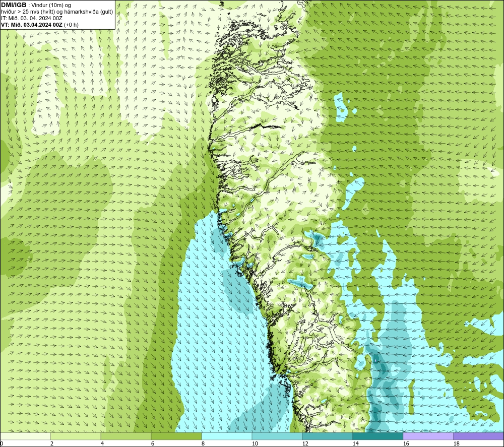Click the legend scale value 12
This screenshot has height=447, width=504.
[x=305, y=444]
